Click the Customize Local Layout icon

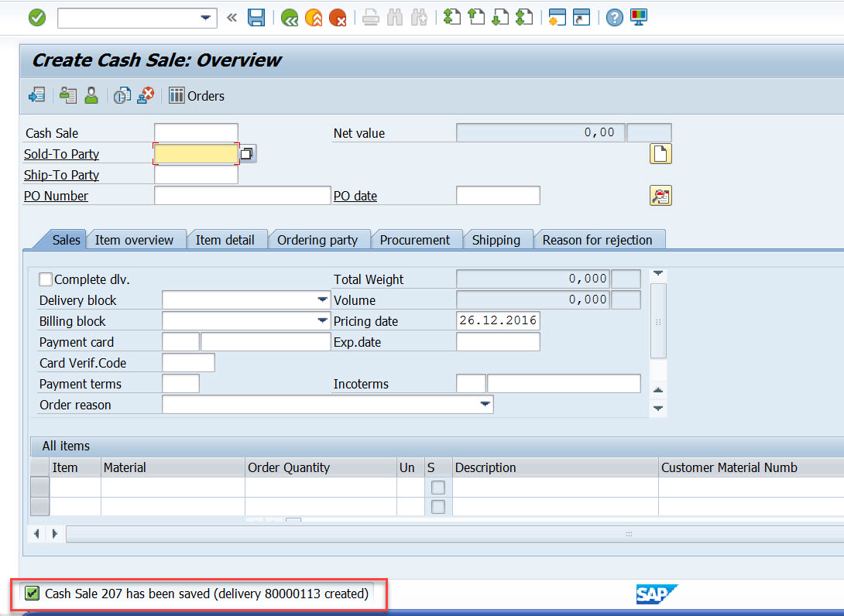coord(637,18)
